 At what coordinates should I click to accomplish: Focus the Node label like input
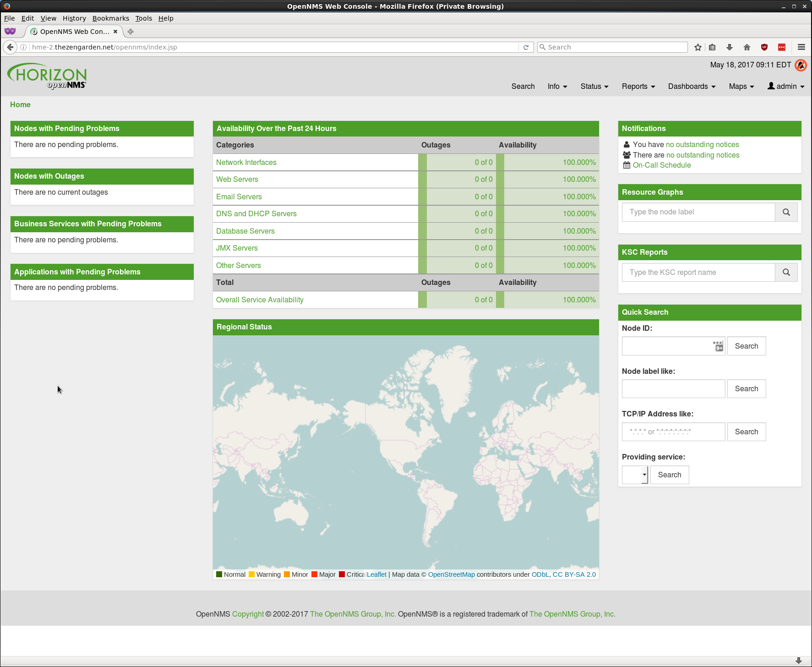tap(673, 388)
